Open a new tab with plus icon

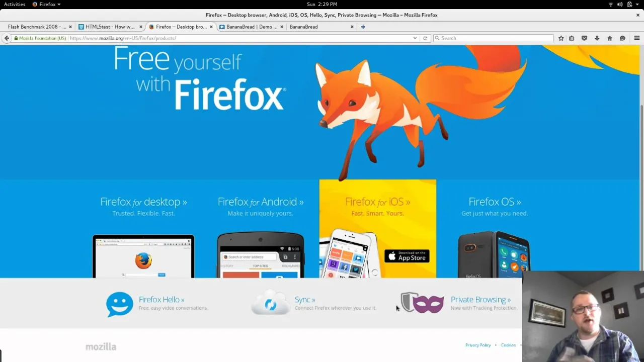(363, 27)
